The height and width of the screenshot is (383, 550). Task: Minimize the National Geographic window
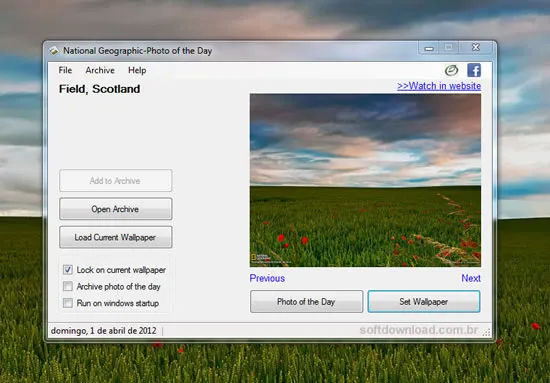coord(429,48)
